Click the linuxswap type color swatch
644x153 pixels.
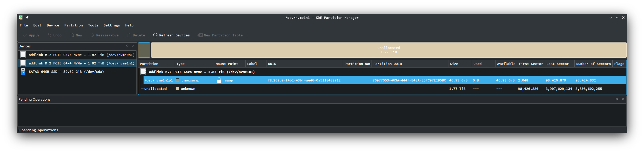(178, 80)
